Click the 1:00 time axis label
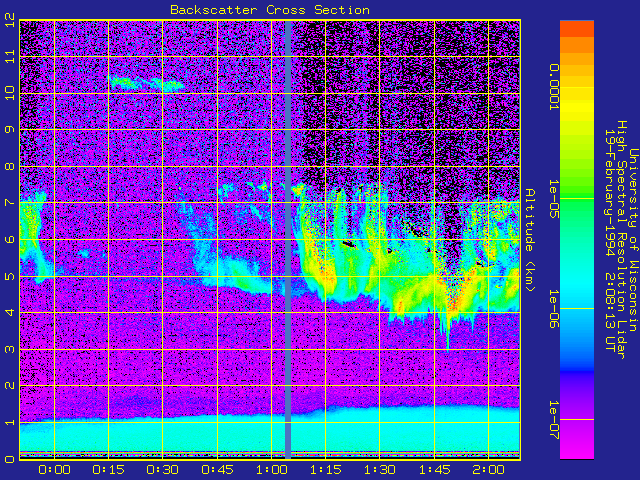This screenshot has height=480, width=640. (x=271, y=470)
